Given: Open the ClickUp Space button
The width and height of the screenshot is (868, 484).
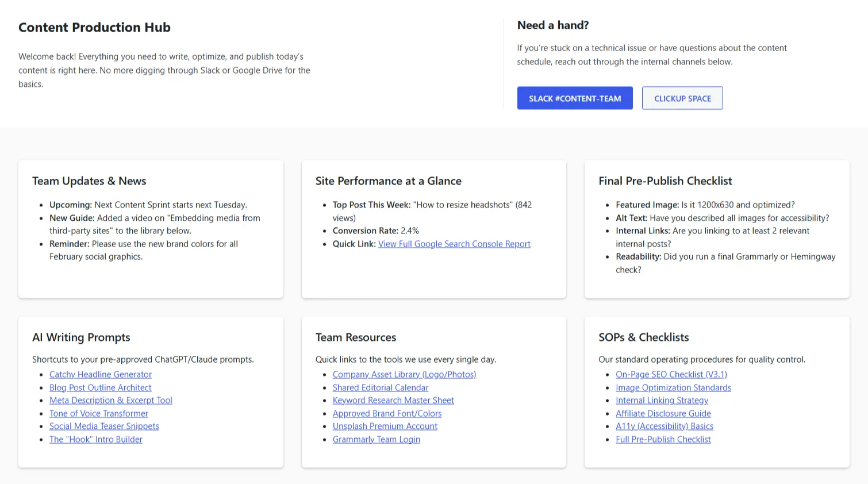Looking at the screenshot, I should pos(682,98).
